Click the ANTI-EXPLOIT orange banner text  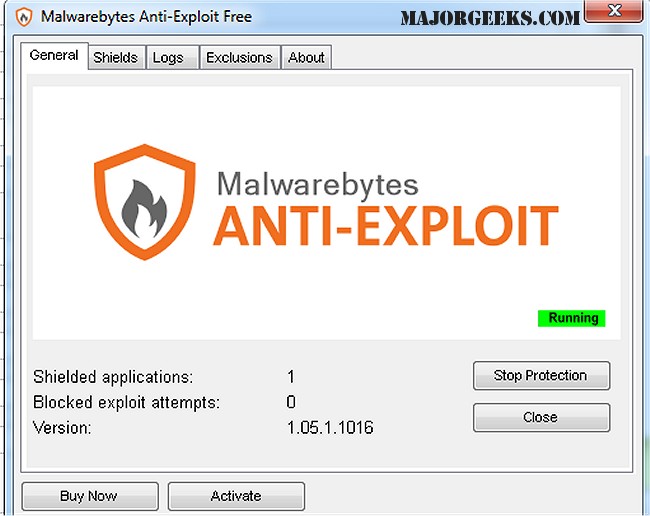(386, 226)
